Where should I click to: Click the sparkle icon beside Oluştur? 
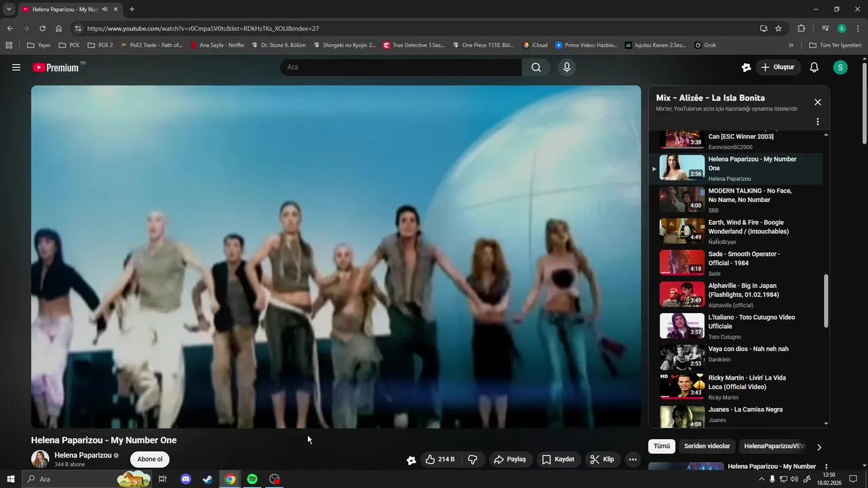(746, 67)
